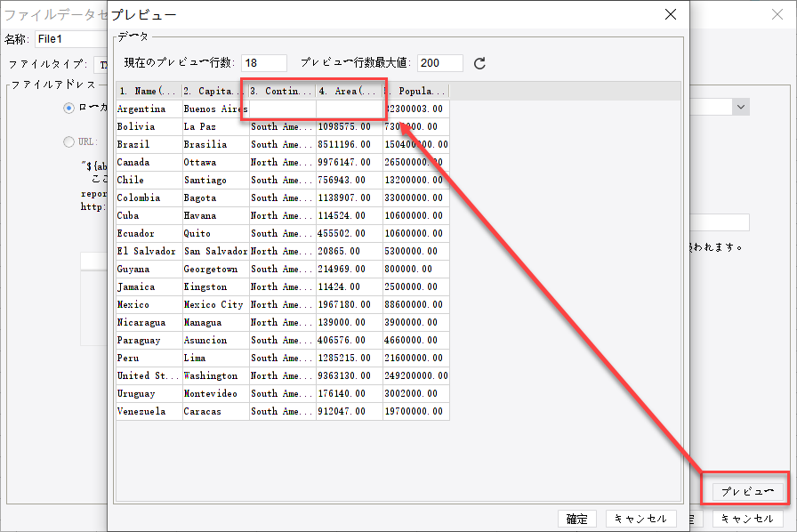Select the Argentina row in the table
The image size is (797, 532).
148,108
